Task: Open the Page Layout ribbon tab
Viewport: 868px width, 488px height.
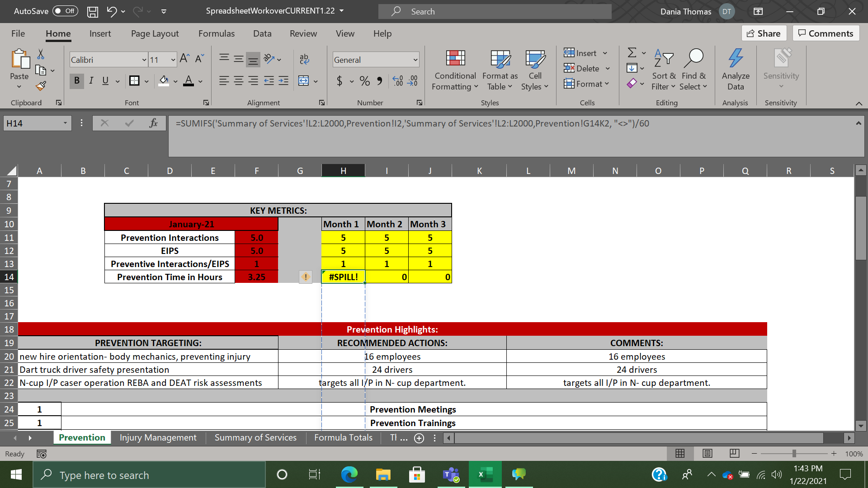Action: tap(155, 33)
